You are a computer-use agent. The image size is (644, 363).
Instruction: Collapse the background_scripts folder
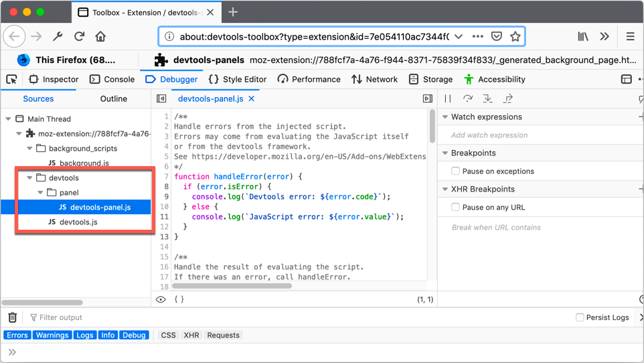[x=29, y=149]
